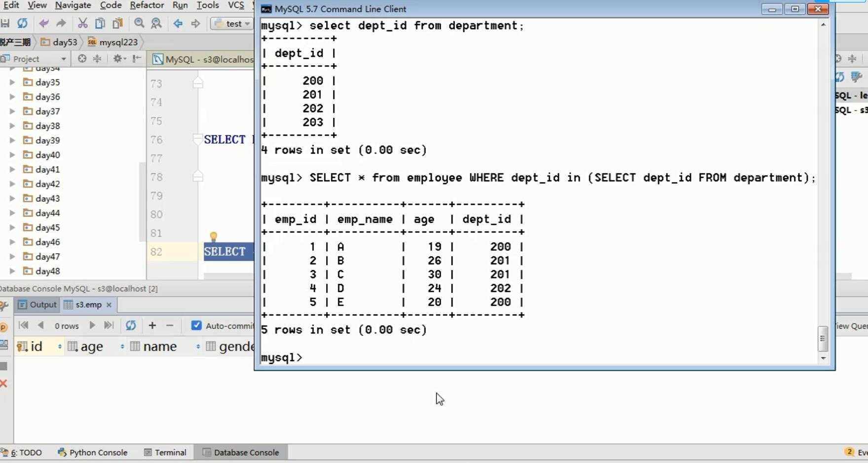The image size is (868, 463).
Task: Select day48 folder in project tree
Action: [x=41, y=271]
